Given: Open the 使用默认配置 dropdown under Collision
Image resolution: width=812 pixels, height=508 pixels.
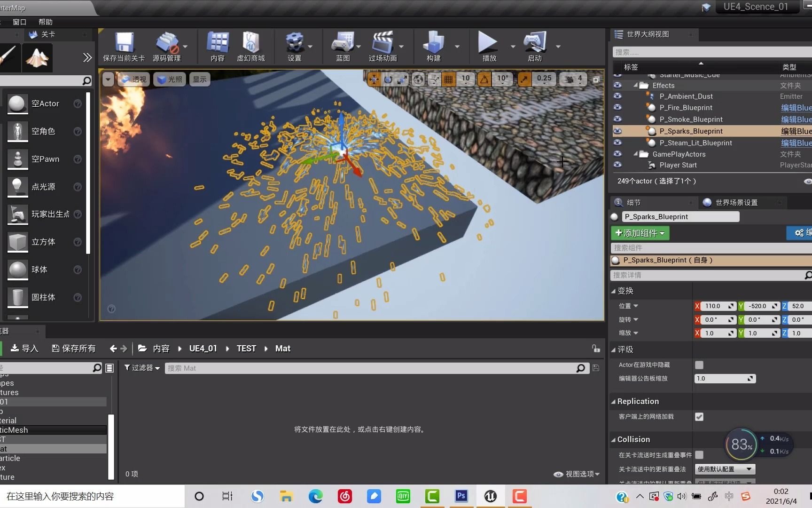Looking at the screenshot, I should click(725, 469).
